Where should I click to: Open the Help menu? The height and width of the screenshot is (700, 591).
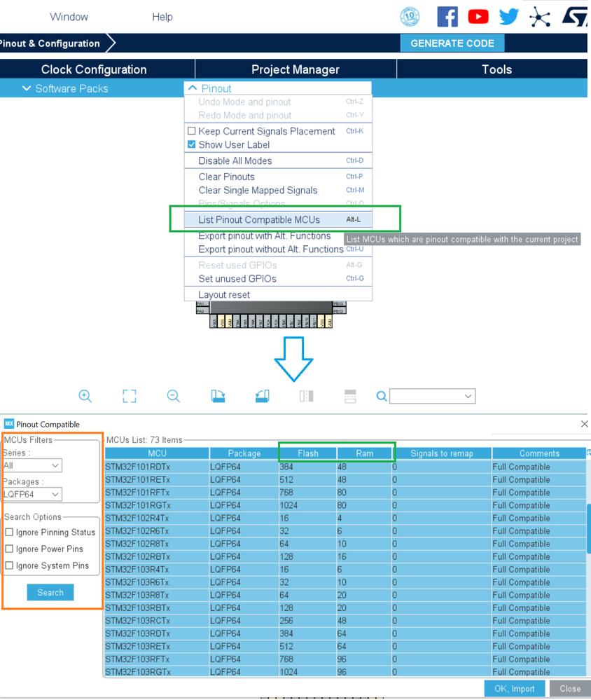click(162, 17)
